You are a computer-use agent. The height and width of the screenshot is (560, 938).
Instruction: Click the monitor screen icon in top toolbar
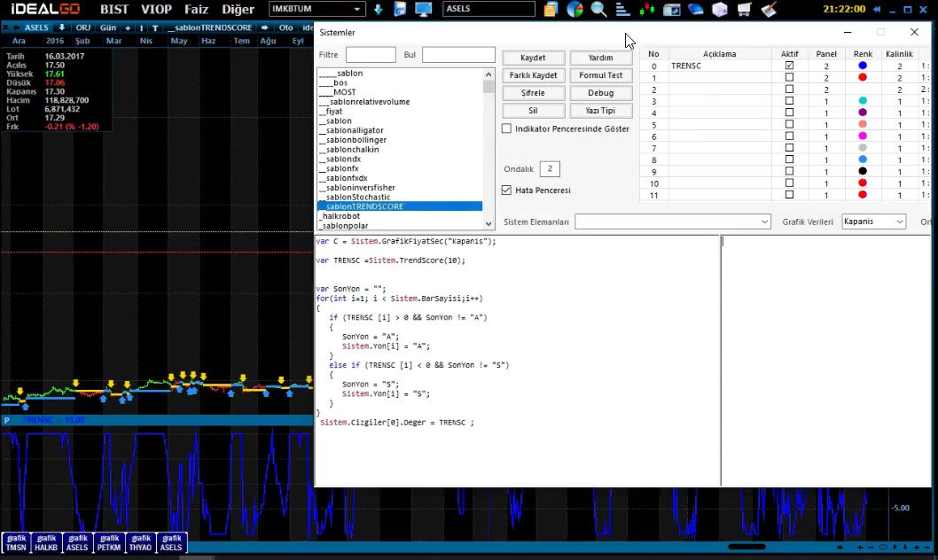pyautogui.click(x=424, y=9)
